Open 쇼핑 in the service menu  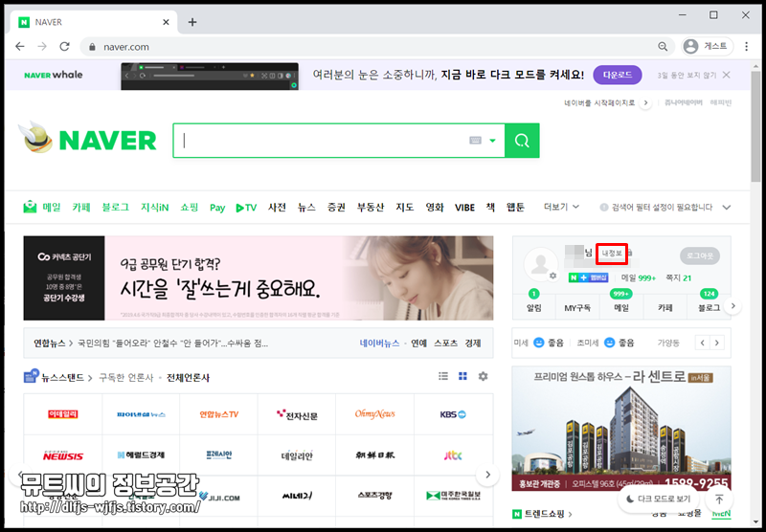point(189,208)
